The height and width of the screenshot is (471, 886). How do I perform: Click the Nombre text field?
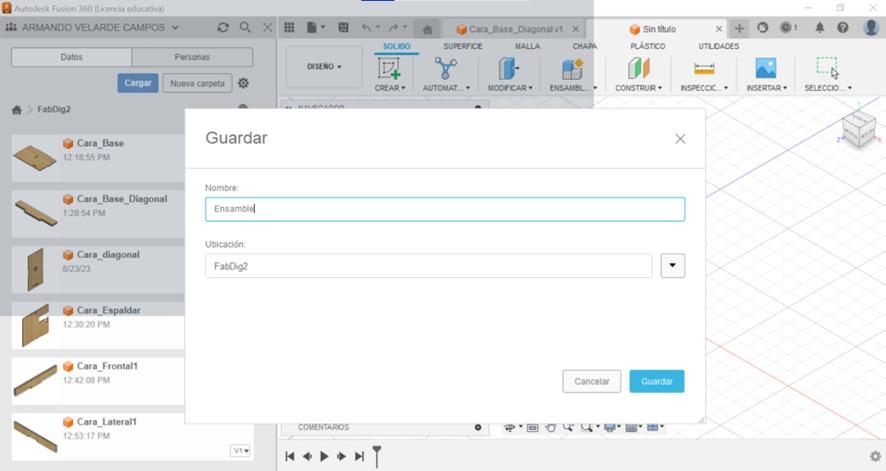pyautogui.click(x=445, y=209)
